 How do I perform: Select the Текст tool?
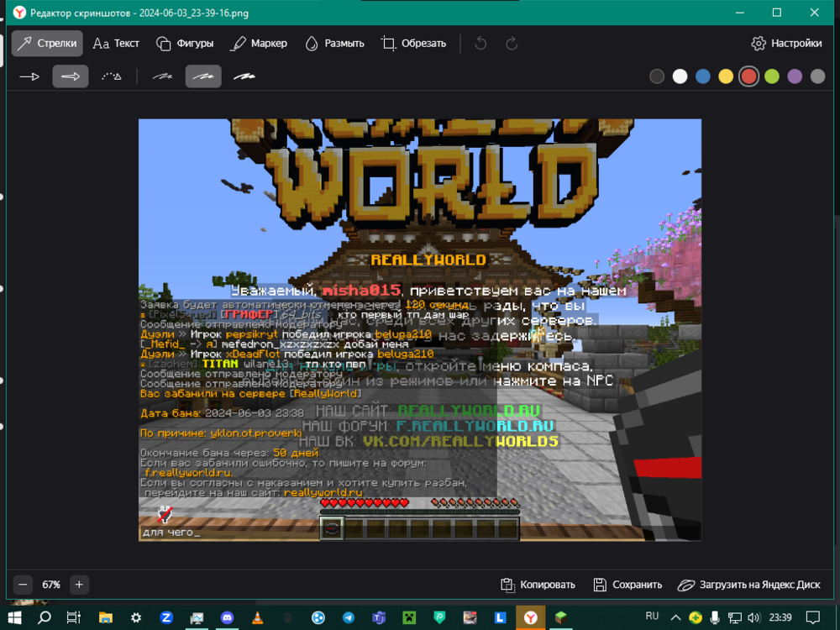click(x=116, y=44)
